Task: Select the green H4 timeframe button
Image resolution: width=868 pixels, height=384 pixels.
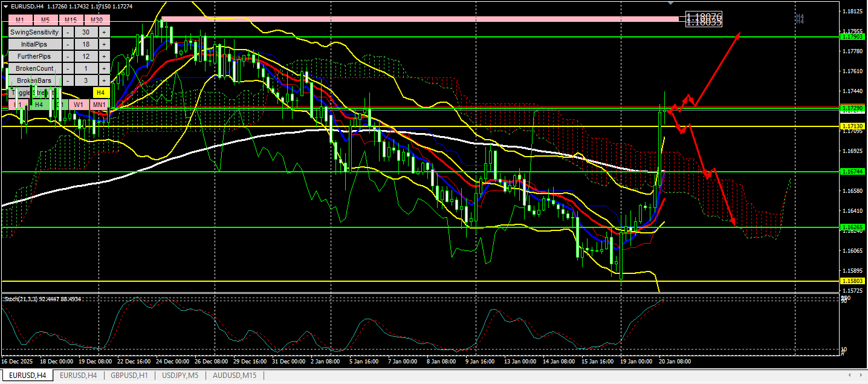Action: [x=39, y=105]
